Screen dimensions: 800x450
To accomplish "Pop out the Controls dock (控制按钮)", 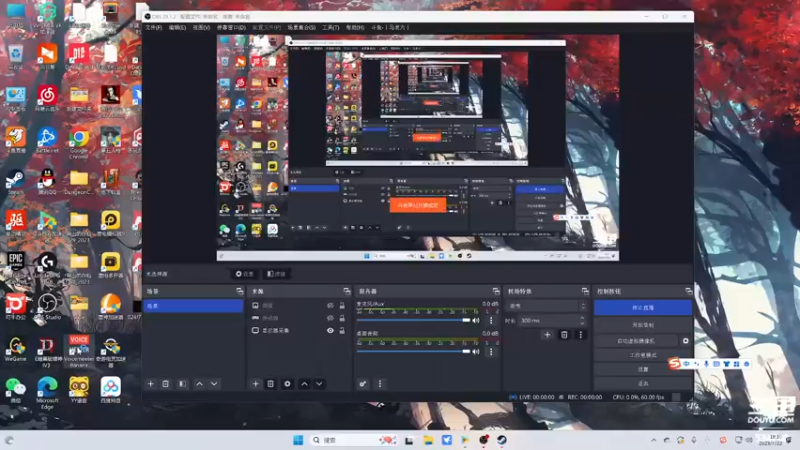I will click(x=689, y=291).
